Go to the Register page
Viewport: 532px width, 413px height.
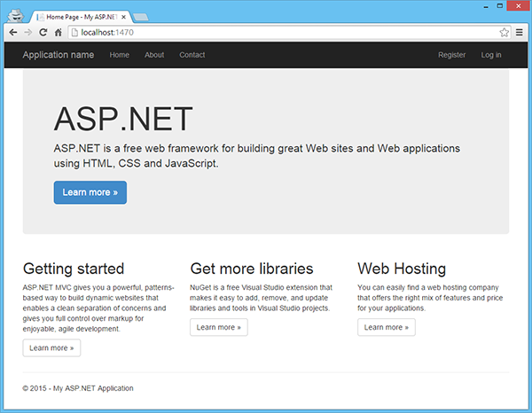[x=451, y=55]
